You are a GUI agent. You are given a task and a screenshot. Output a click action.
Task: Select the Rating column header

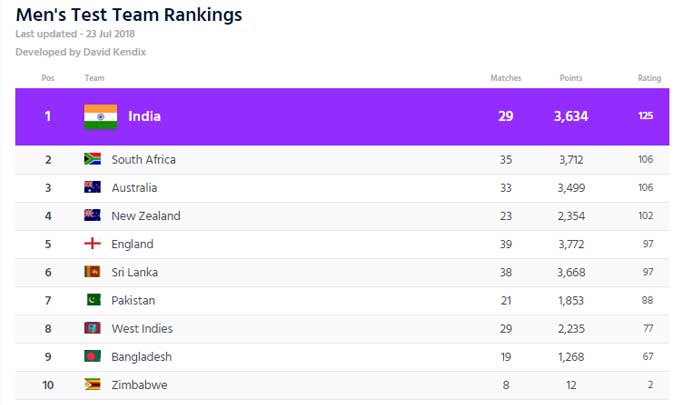(649, 78)
